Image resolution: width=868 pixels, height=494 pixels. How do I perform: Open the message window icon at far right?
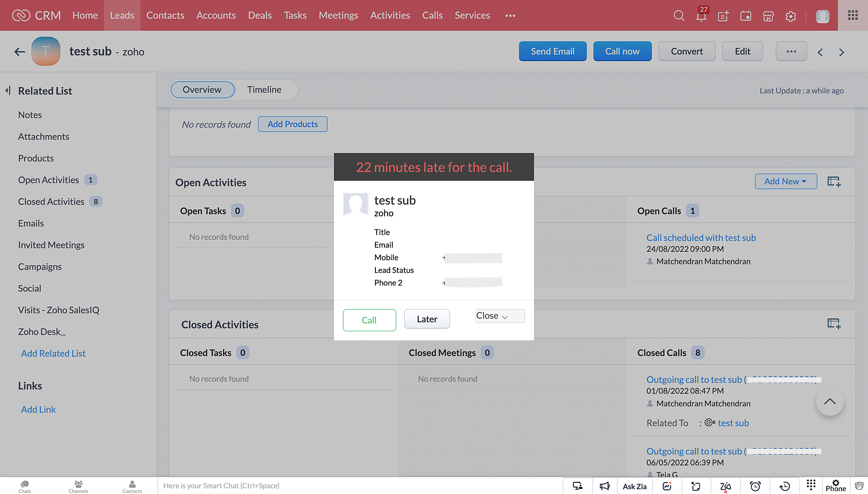tap(859, 486)
